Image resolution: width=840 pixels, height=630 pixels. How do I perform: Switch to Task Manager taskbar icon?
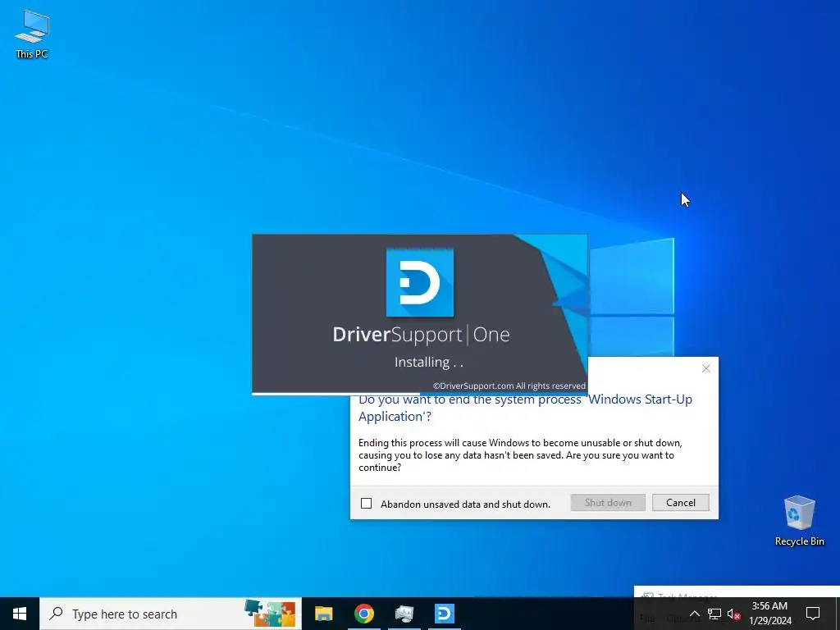pos(404,614)
